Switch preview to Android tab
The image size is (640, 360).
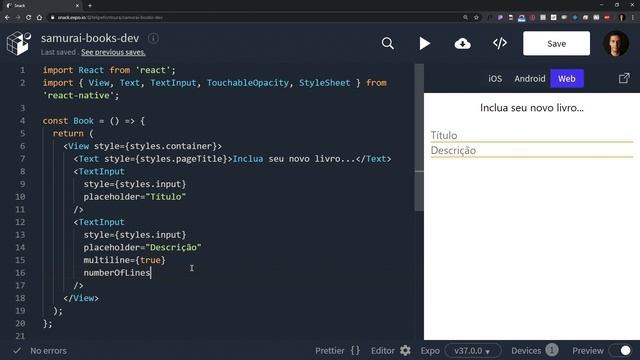click(529, 78)
